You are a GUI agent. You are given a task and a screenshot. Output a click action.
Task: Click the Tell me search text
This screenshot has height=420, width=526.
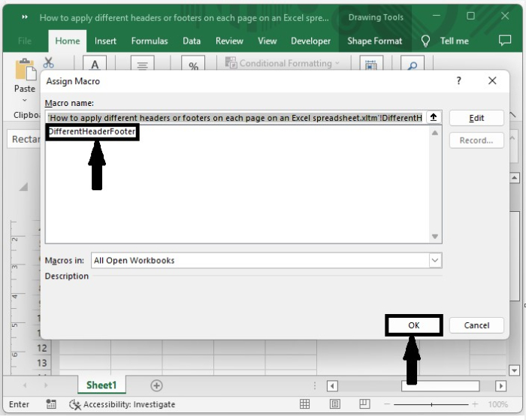(454, 41)
